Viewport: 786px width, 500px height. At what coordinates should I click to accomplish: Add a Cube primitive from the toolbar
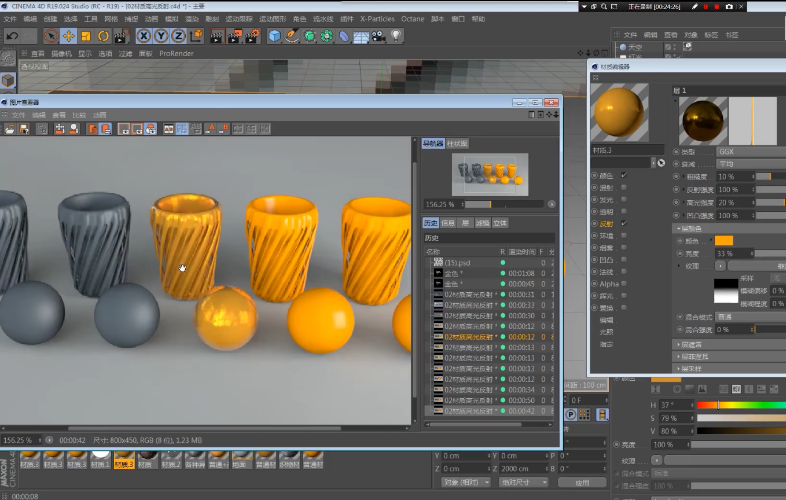(x=275, y=36)
